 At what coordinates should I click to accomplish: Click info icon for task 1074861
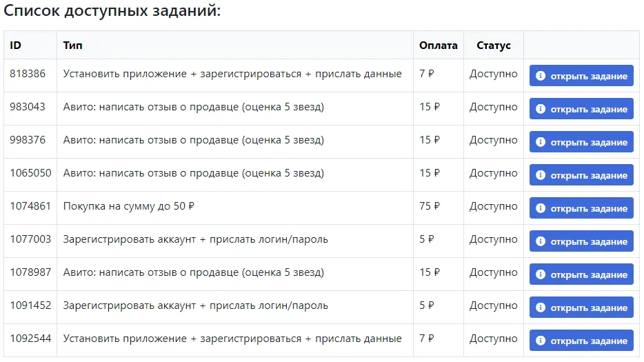point(541,208)
